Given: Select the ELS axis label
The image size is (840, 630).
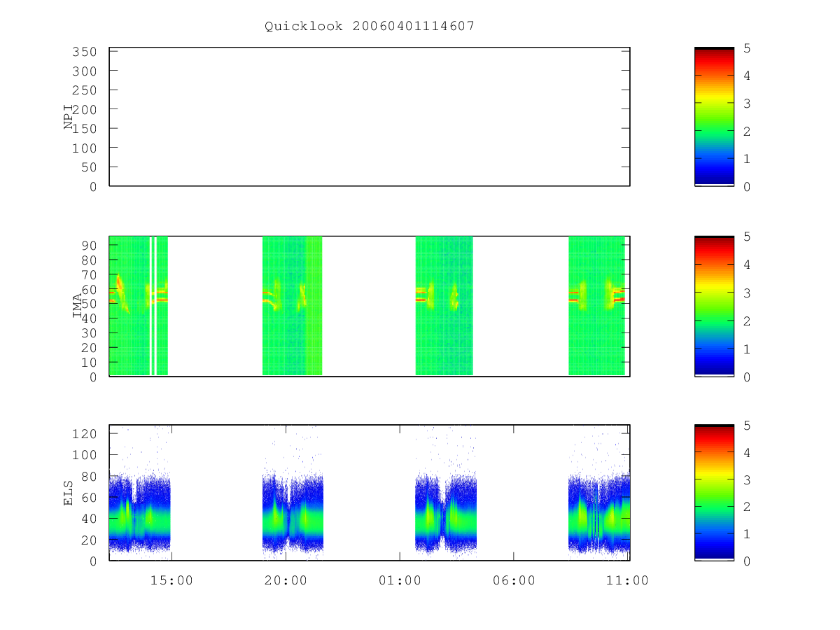Looking at the screenshot, I should click(x=69, y=493).
